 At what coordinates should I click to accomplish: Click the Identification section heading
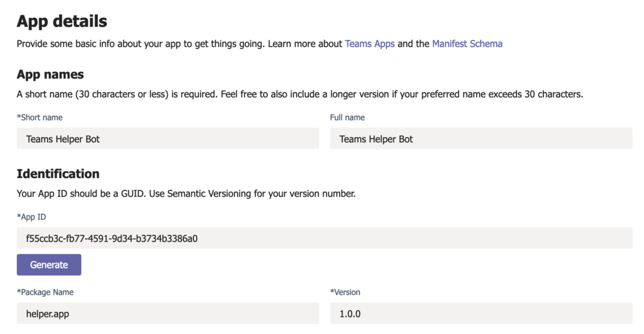click(58, 174)
